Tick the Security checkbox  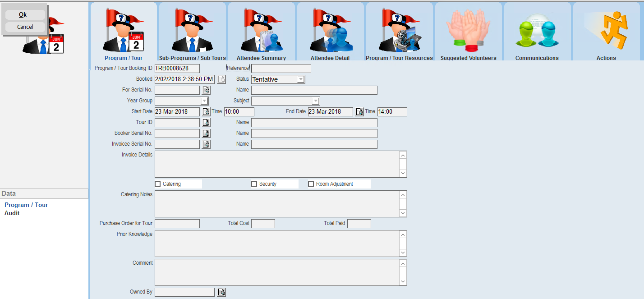[x=254, y=184]
